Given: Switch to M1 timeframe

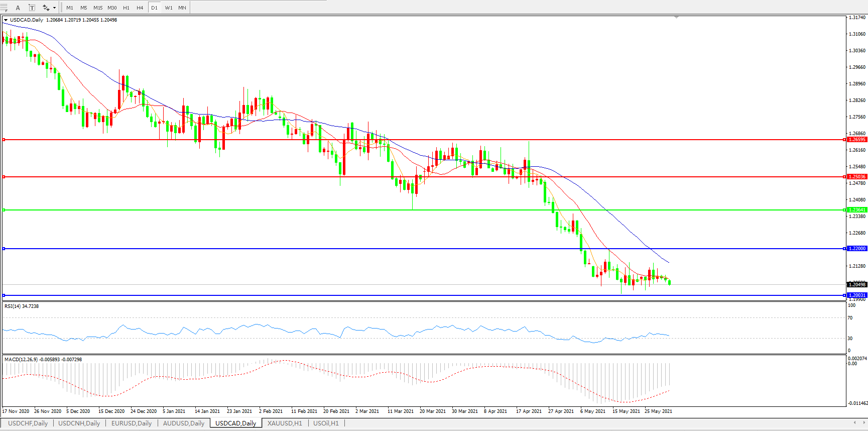Looking at the screenshot, I should click(70, 8).
